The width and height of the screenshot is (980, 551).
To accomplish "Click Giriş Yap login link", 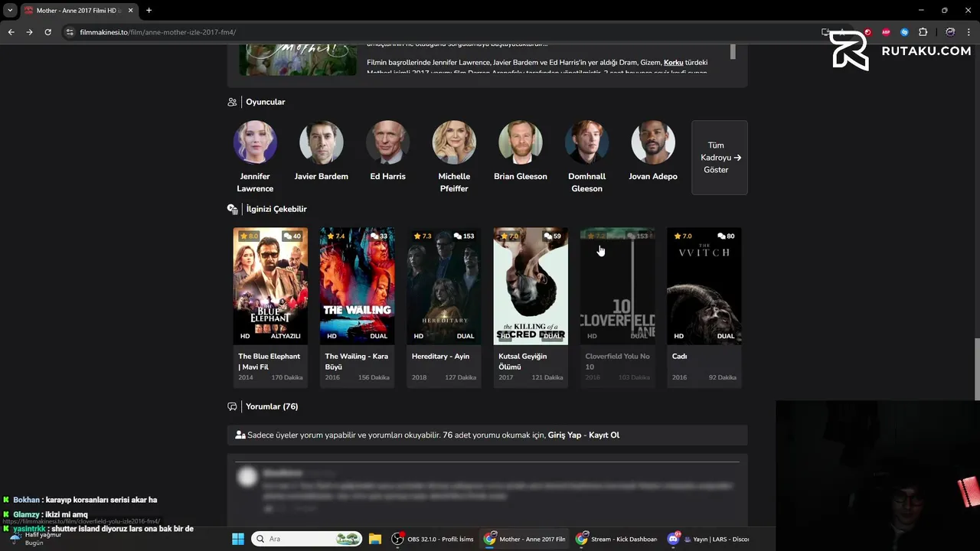I will [x=564, y=435].
